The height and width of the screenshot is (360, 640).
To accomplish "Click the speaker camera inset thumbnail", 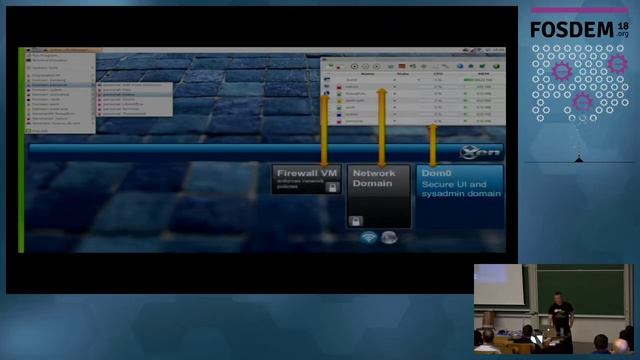I will pos(554,309).
